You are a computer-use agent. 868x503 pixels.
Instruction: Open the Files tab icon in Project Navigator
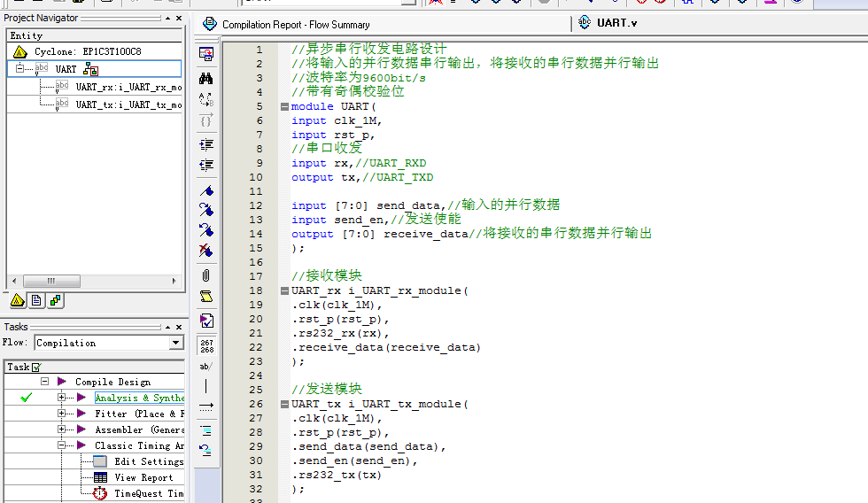[x=36, y=300]
